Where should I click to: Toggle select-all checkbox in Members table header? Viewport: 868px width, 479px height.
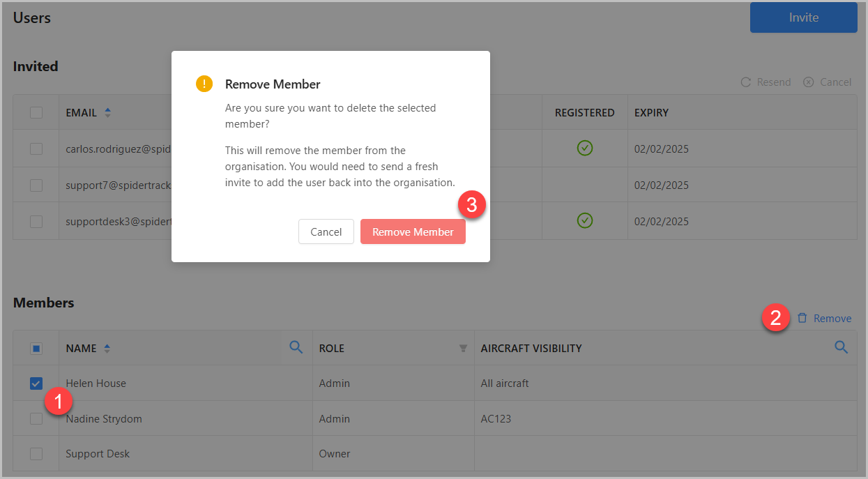click(36, 348)
